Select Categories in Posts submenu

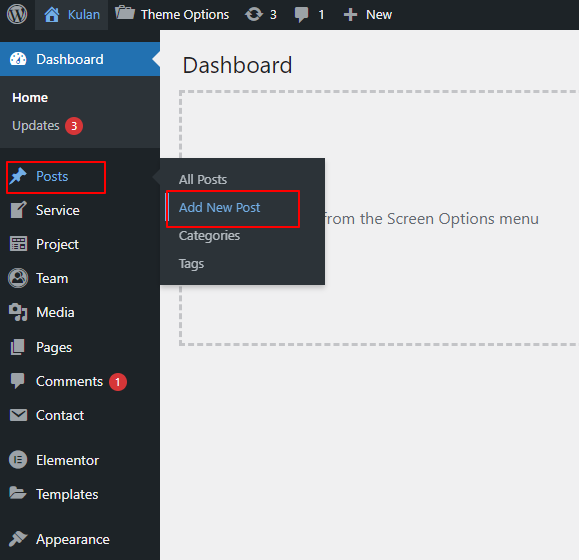pyautogui.click(x=209, y=236)
